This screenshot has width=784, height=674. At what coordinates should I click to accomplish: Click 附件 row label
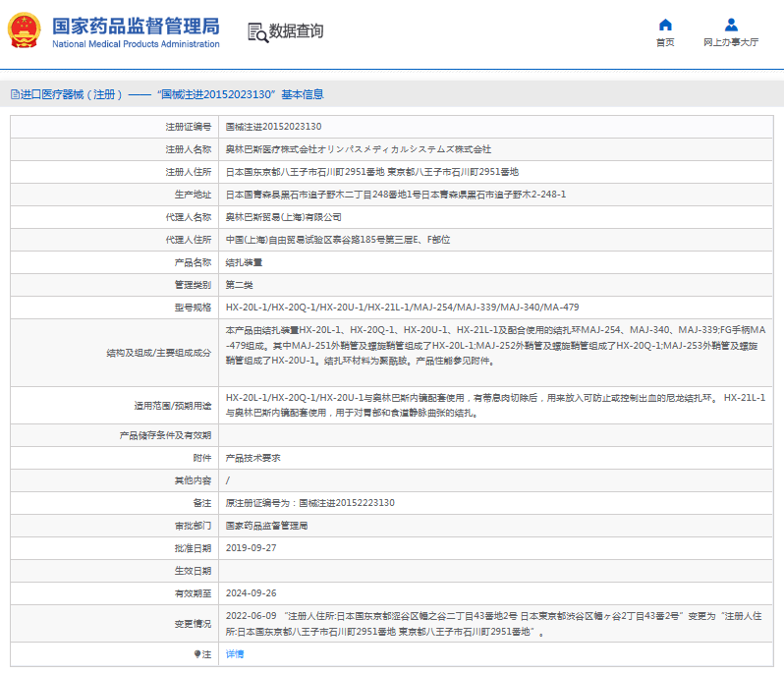(202, 458)
